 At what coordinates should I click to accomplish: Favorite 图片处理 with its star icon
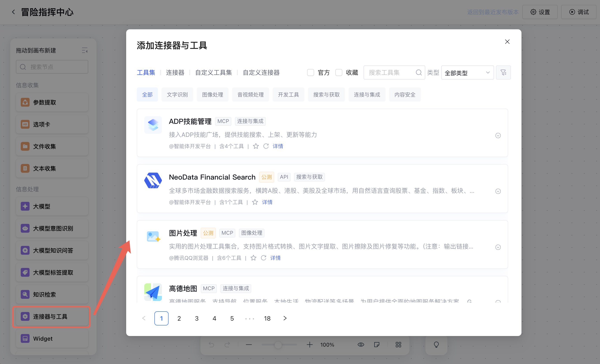tap(253, 258)
